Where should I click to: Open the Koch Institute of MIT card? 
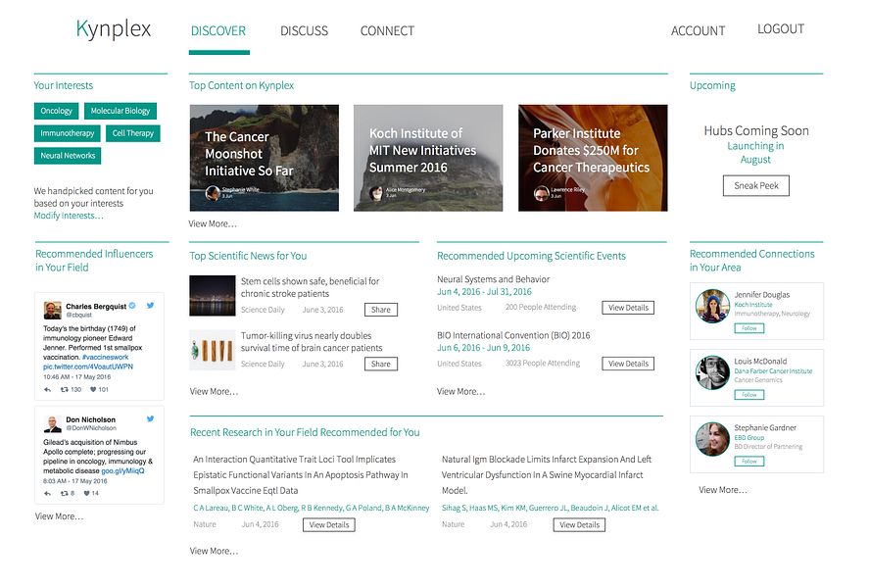(428, 158)
